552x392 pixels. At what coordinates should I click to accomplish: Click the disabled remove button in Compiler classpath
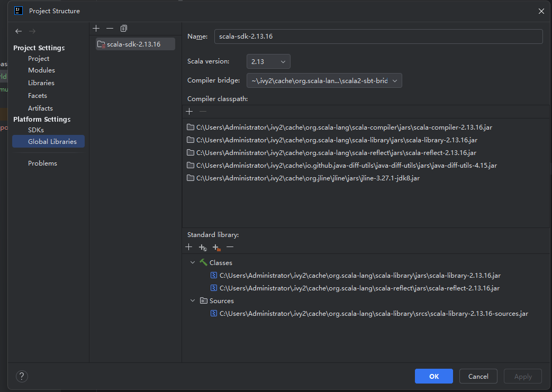[203, 112]
